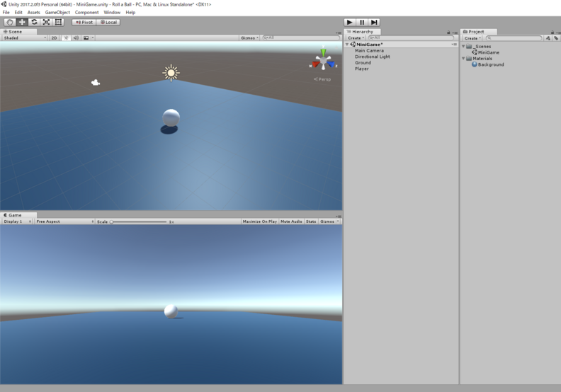Screen dimensions: 561x392
Task: Select the Rect Transform tool
Action: point(58,22)
